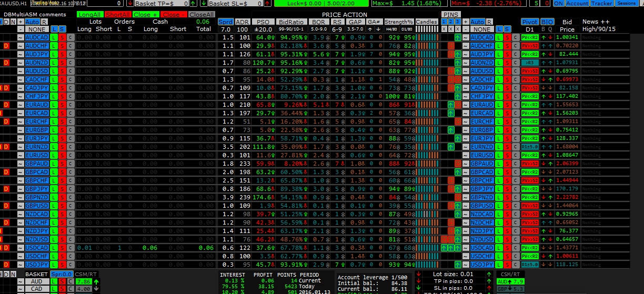Image resolution: width=644 pixels, height=294 pixels.
Task: Click C close button for left USDCAD row
Action: tap(70, 248)
